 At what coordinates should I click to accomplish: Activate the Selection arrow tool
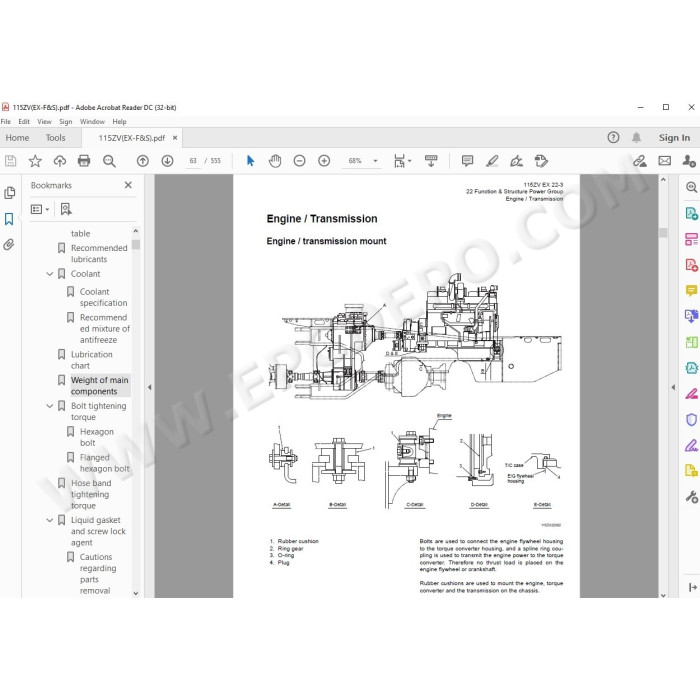tap(250, 161)
